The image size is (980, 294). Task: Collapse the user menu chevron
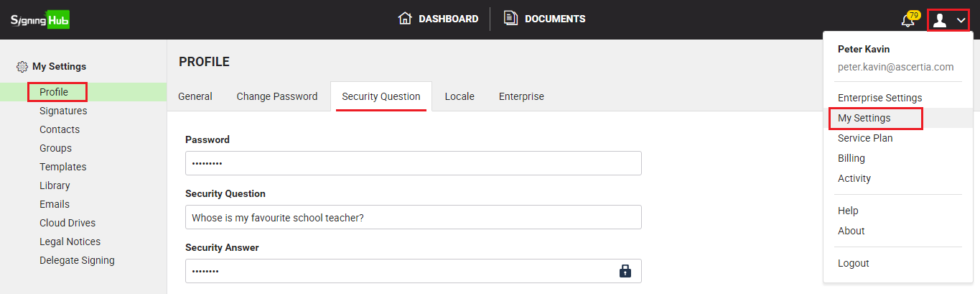click(x=961, y=20)
